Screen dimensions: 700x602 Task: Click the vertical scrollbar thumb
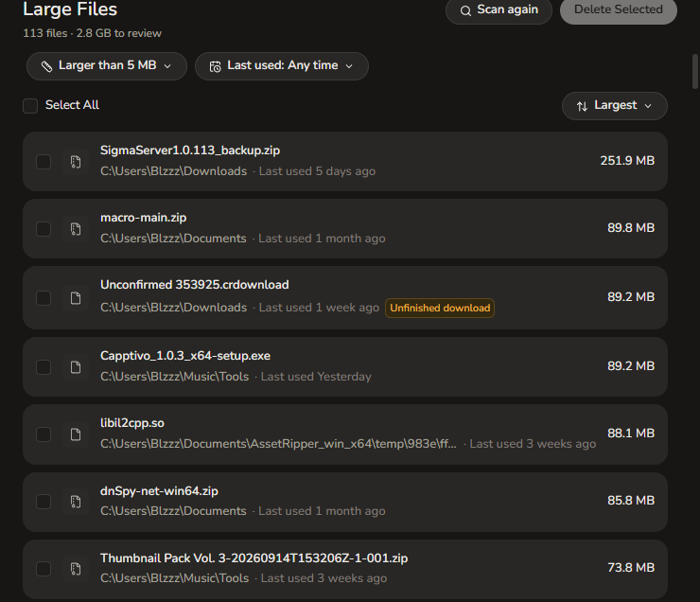[694, 71]
